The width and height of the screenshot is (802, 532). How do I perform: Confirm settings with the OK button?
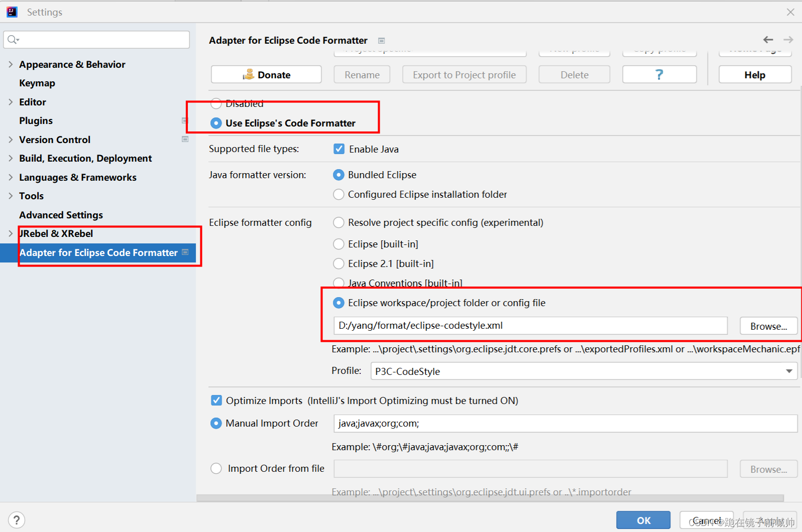pos(643,520)
